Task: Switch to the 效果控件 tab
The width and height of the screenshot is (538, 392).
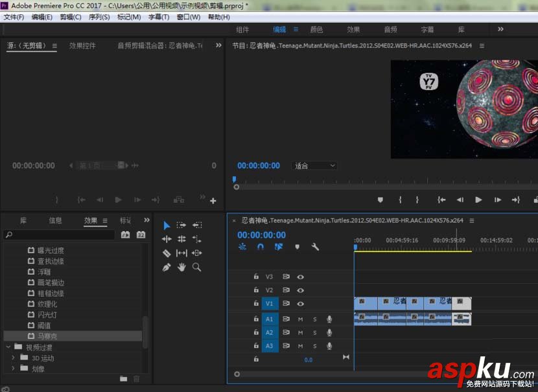Action: 82,45
